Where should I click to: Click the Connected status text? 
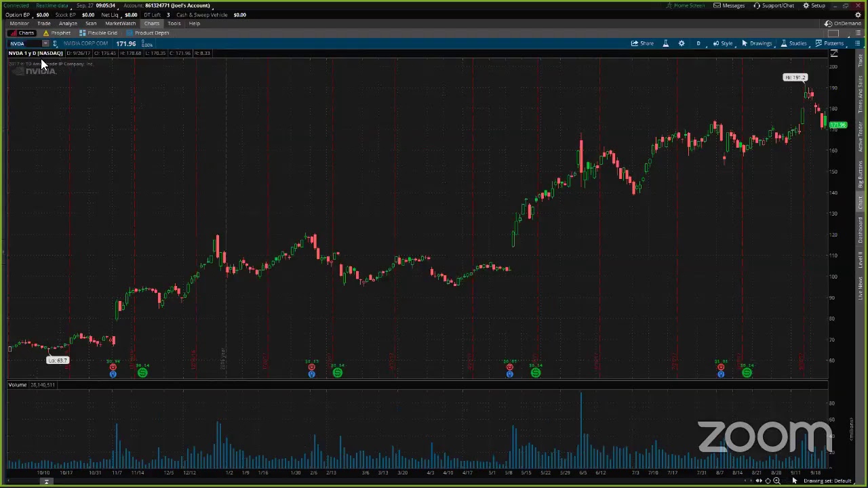pos(16,5)
